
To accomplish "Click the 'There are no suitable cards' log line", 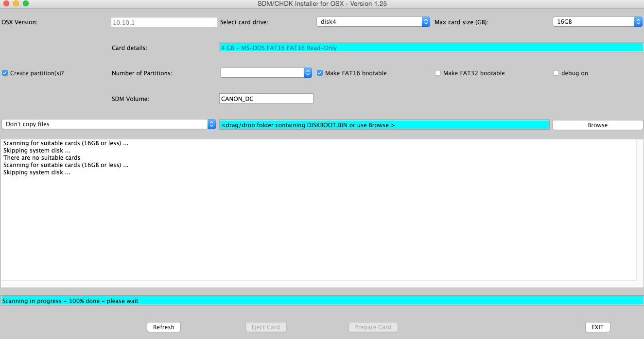I will [x=42, y=158].
